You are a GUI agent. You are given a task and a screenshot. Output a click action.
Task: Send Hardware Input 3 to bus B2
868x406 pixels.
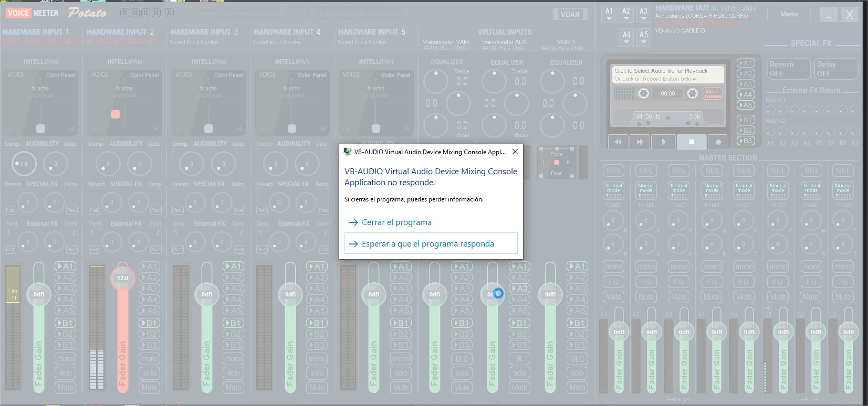(234, 334)
